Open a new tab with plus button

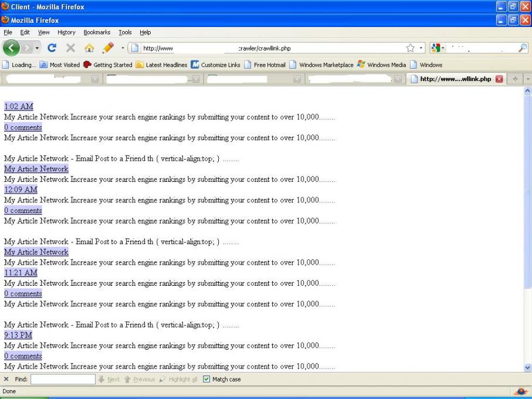click(516, 79)
